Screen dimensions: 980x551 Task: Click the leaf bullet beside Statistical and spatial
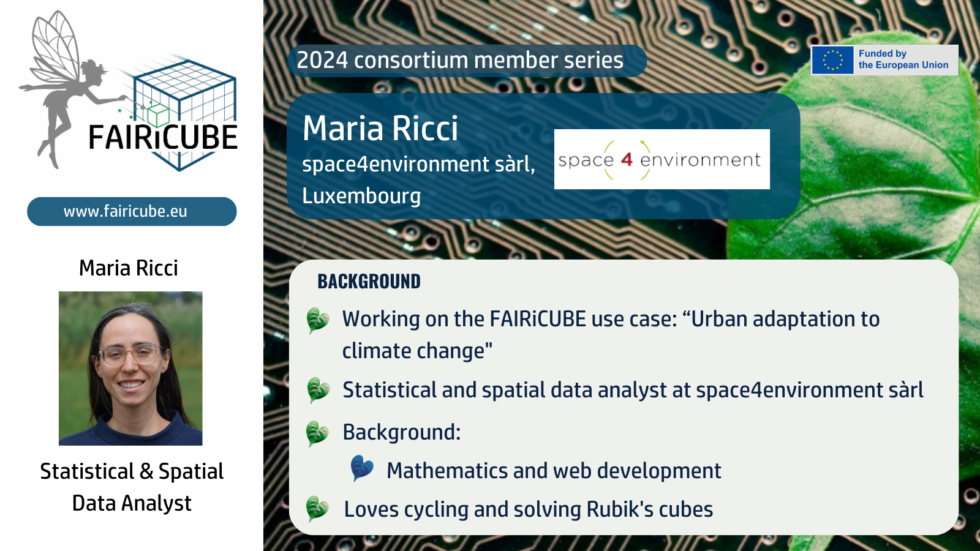[x=318, y=390]
